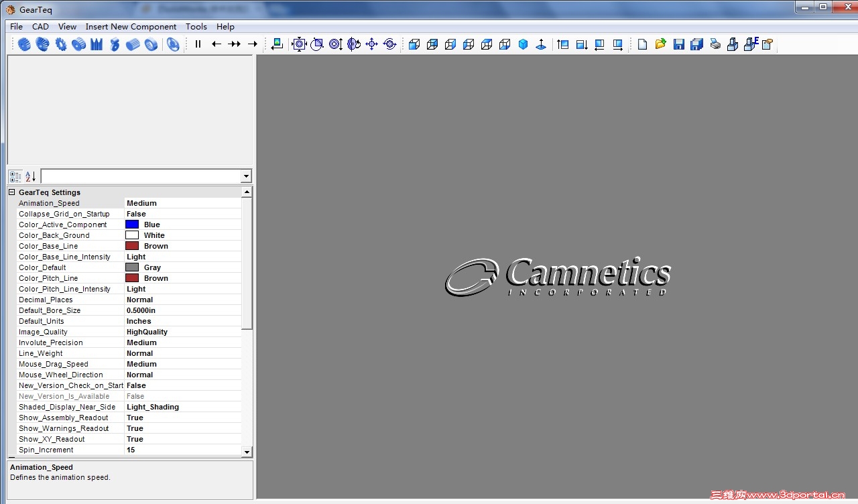Select New_Version_Check_on_Start False value

click(x=182, y=385)
